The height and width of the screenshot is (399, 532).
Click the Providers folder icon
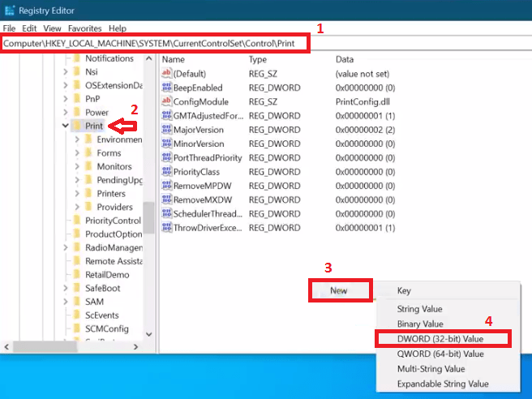(x=89, y=207)
